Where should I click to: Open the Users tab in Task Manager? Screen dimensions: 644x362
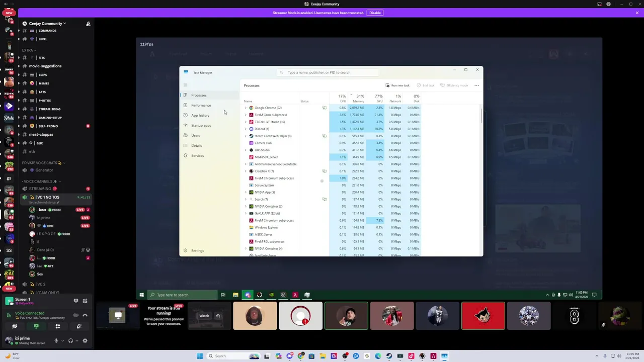(x=209, y=135)
